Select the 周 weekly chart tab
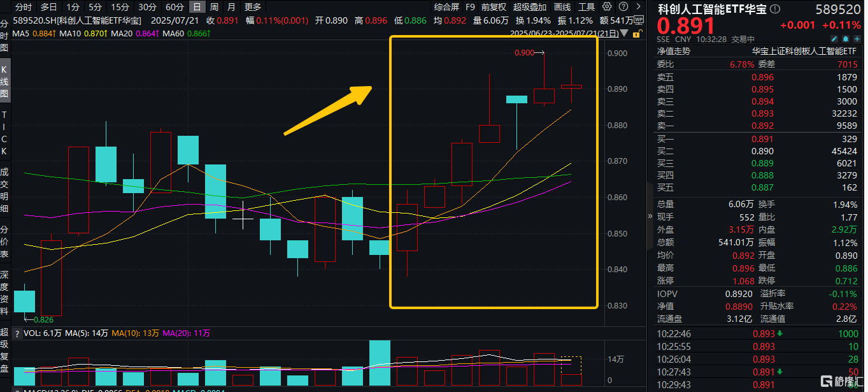The width and height of the screenshot is (868, 392). tap(215, 7)
